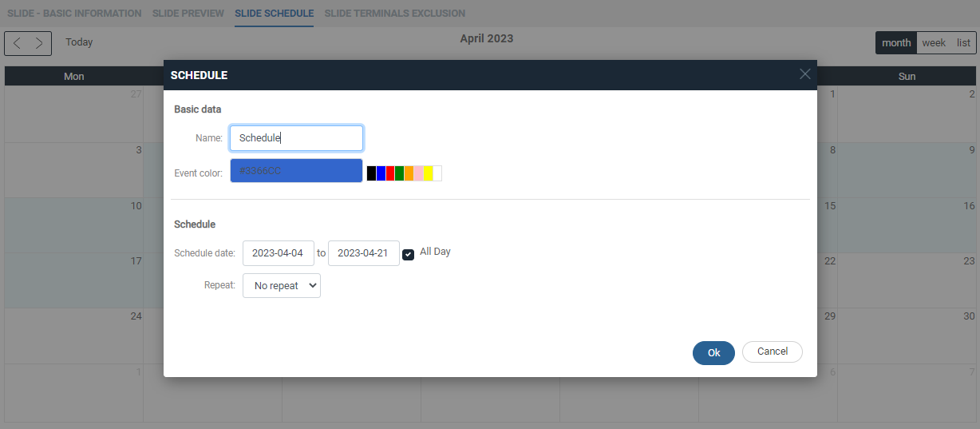
Task: Pick the pink color swatch
Action: [x=419, y=173]
